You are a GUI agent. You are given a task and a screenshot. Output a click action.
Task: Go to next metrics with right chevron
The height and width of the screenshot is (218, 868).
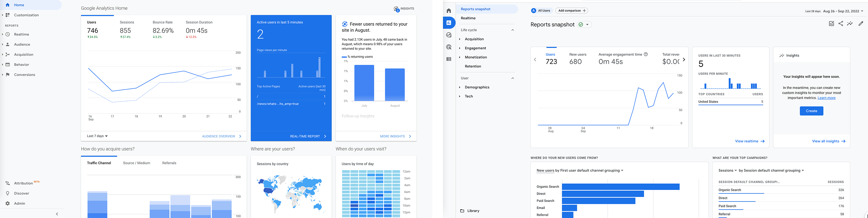click(x=684, y=59)
